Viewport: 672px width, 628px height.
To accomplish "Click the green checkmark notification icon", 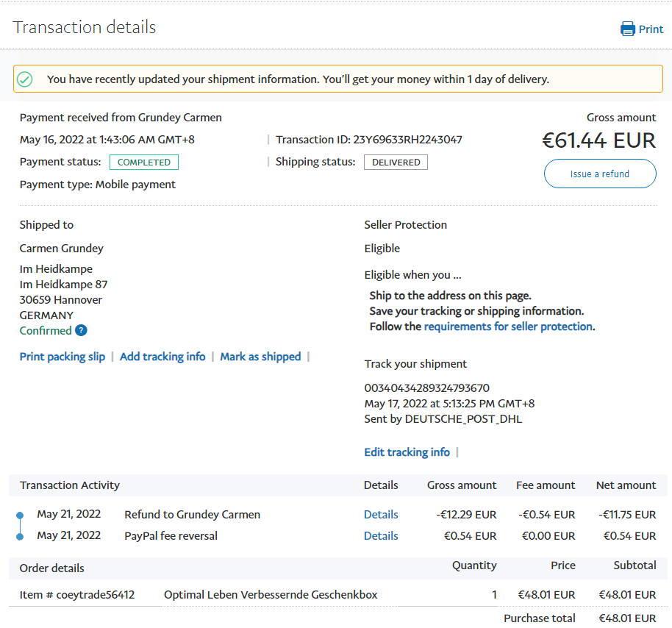I will (25, 79).
